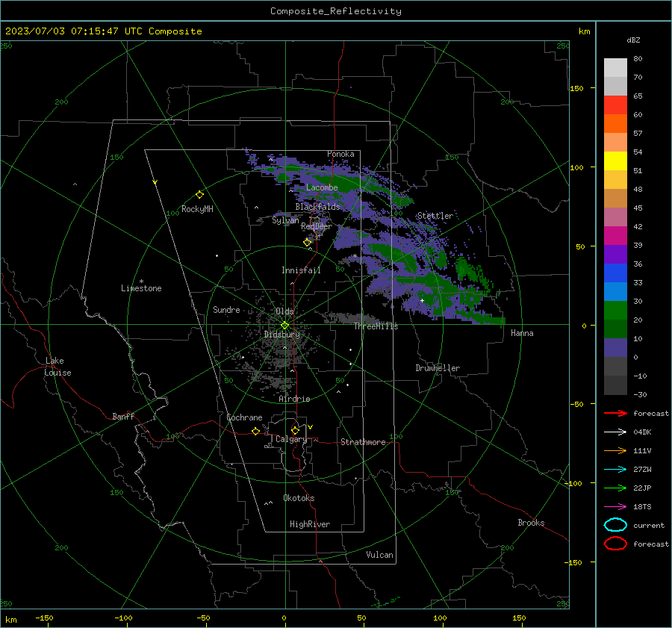Click the orange 111V arrow in legend

pyautogui.click(x=615, y=450)
